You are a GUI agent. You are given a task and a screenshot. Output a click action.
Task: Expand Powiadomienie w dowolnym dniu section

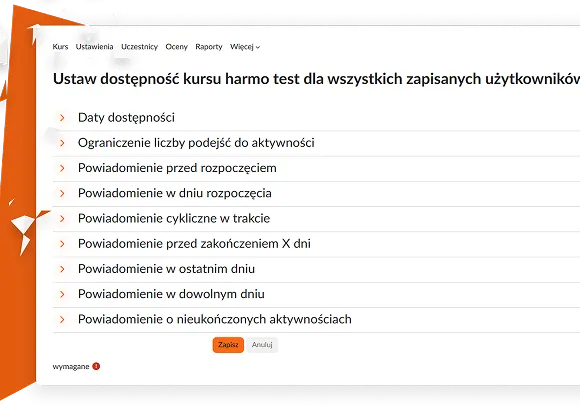tap(171, 294)
